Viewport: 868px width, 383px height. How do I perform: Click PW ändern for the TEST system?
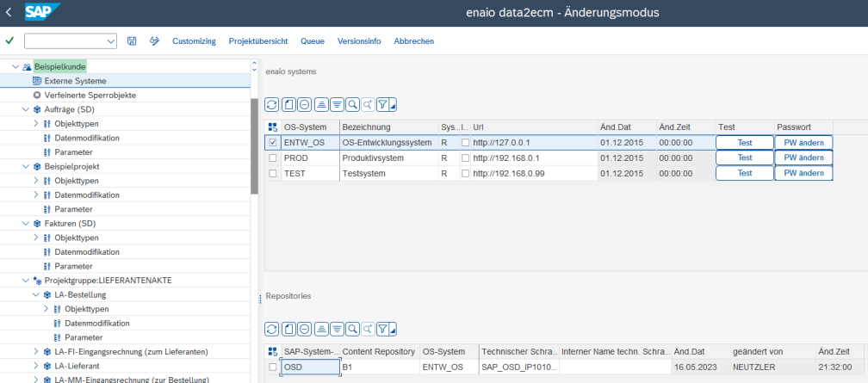(x=803, y=173)
